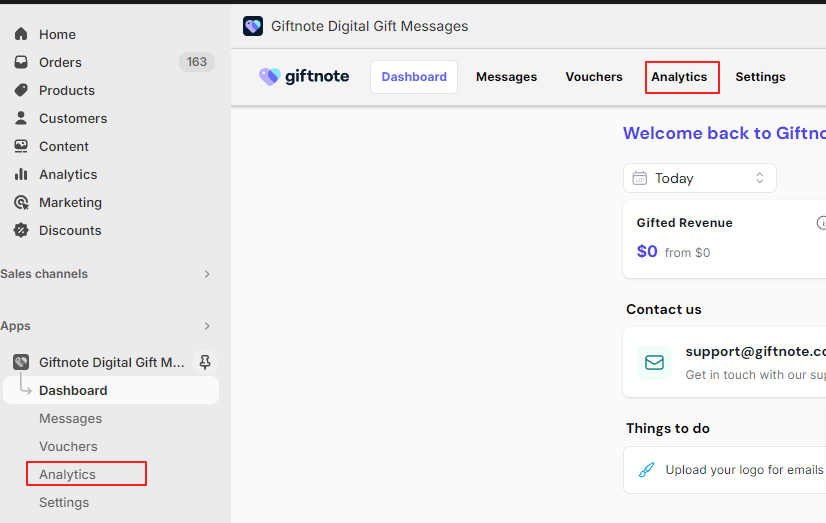Open Discounts in the sidebar

pyautogui.click(x=70, y=230)
